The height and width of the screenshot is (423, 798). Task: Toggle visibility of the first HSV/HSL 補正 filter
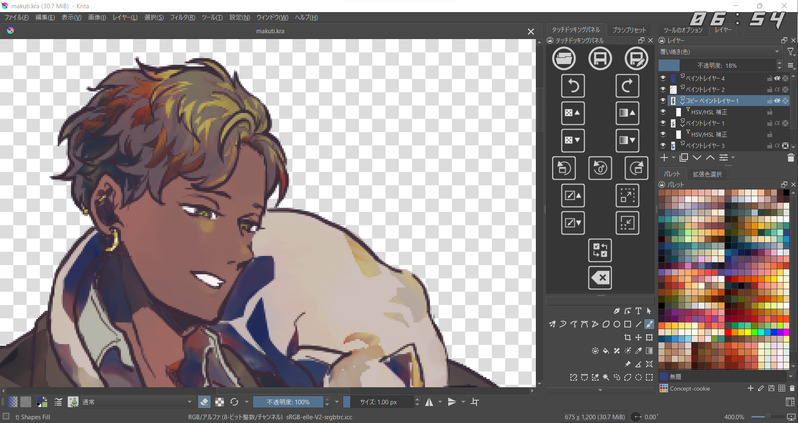663,112
